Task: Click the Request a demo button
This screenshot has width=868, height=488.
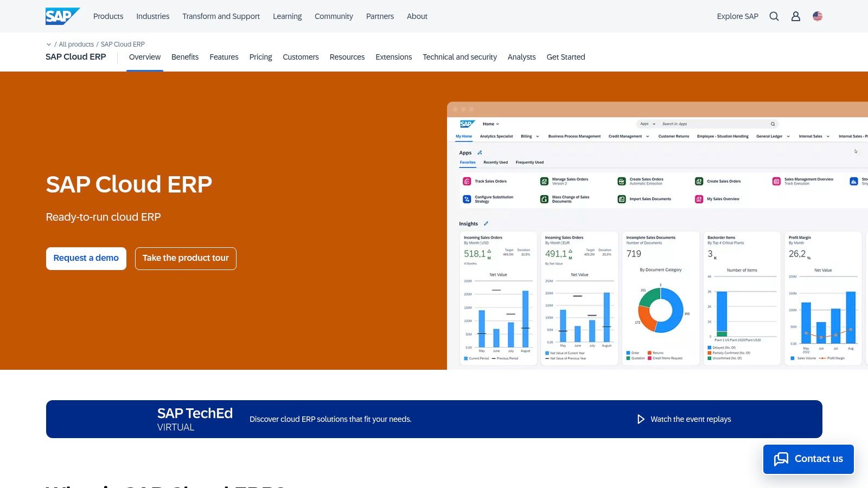Action: [x=86, y=258]
